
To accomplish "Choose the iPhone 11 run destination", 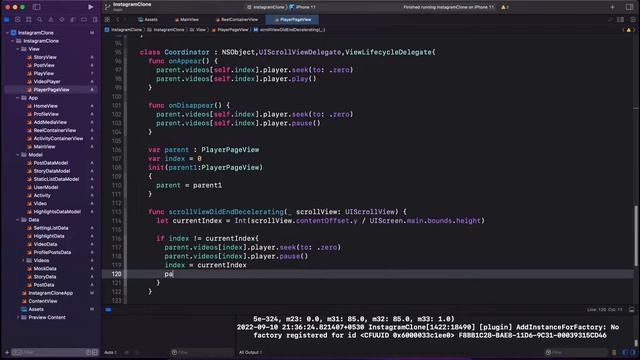I will (303, 7).
